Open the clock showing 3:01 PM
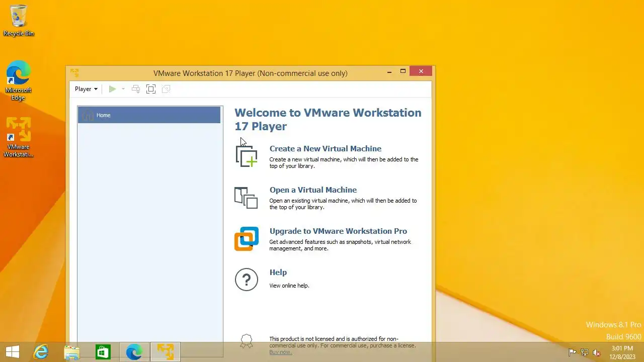Image resolution: width=644 pixels, height=362 pixels. 622,352
